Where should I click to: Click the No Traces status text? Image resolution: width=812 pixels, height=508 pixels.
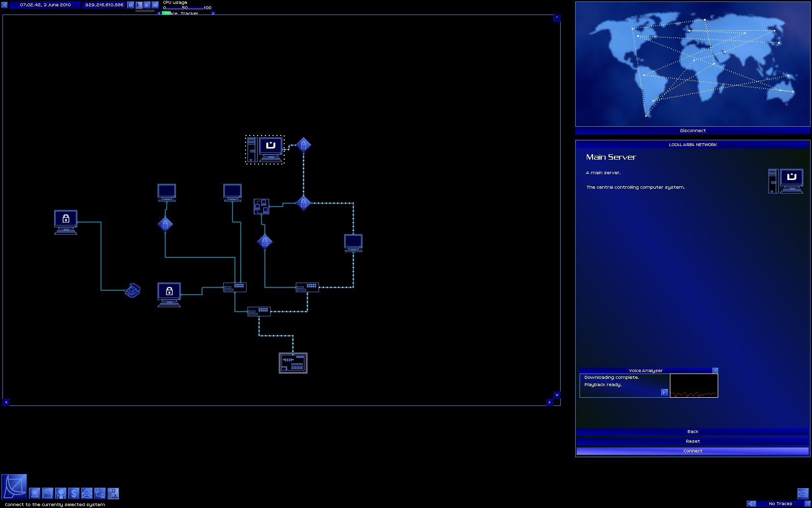click(x=780, y=504)
